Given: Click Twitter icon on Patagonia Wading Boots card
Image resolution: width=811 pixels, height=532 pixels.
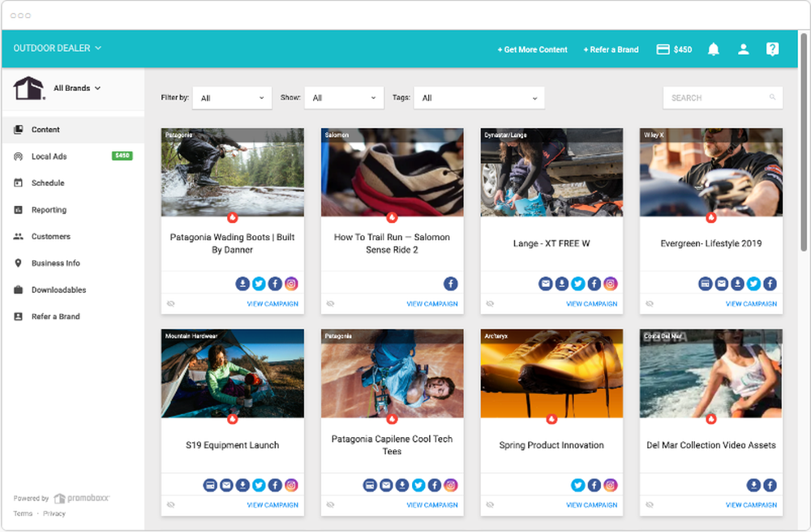Looking at the screenshot, I should point(260,283).
